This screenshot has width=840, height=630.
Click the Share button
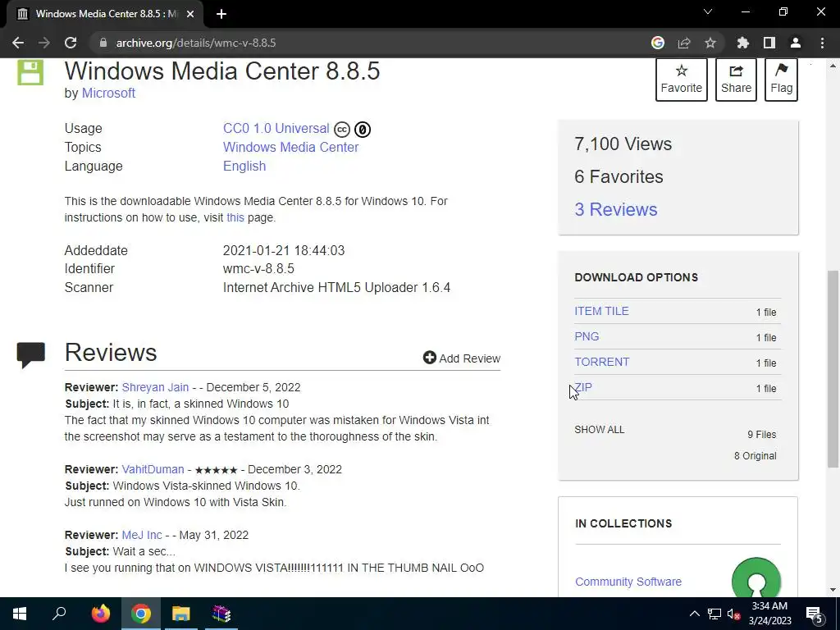coord(736,80)
